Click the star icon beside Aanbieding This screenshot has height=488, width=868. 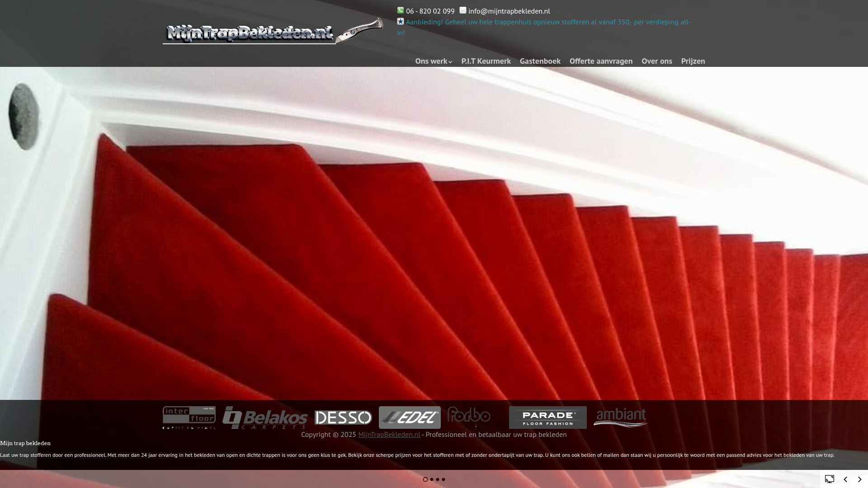401,21
